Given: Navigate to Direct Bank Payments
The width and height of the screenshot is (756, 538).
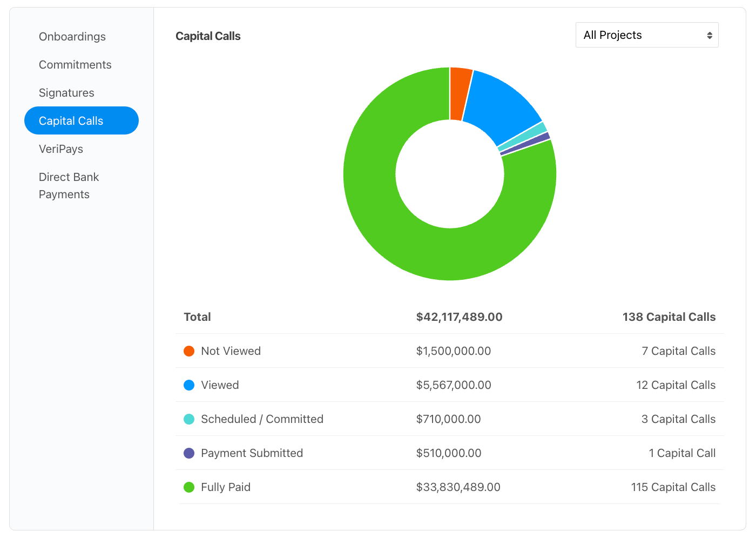Looking at the screenshot, I should (69, 186).
